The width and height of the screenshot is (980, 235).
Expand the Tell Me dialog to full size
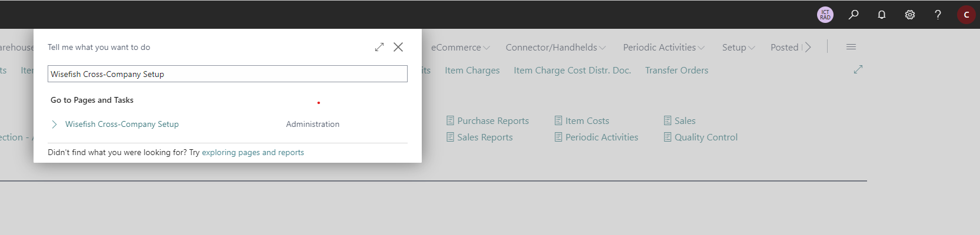point(379,47)
